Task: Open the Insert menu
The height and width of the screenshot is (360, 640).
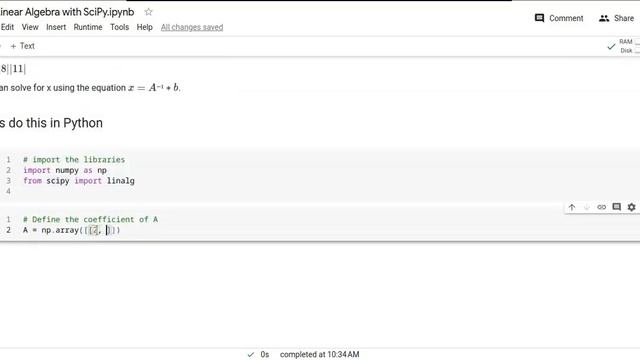Action: [56, 27]
